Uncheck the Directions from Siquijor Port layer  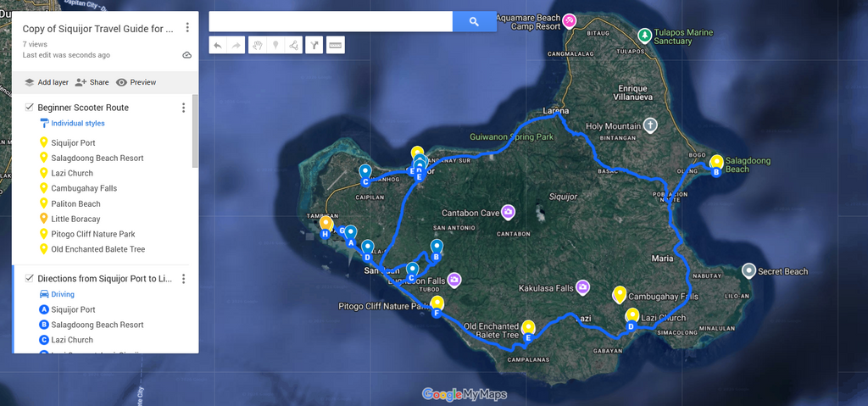30,279
